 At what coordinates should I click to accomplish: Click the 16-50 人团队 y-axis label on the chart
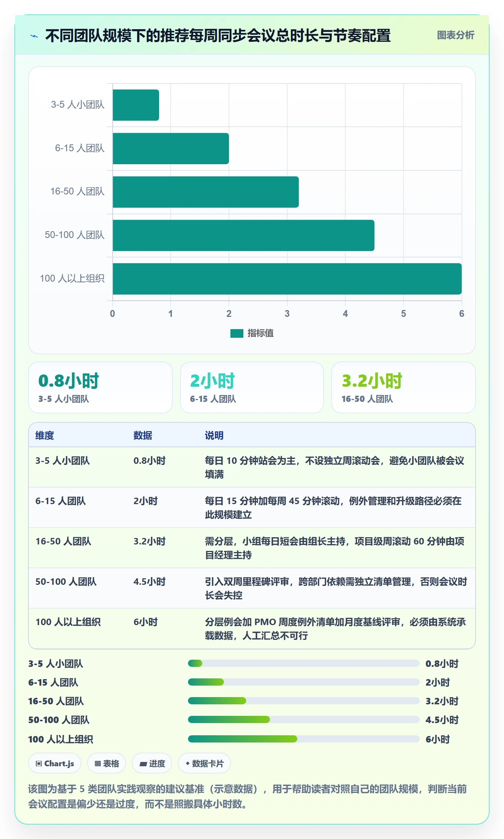pos(77,192)
